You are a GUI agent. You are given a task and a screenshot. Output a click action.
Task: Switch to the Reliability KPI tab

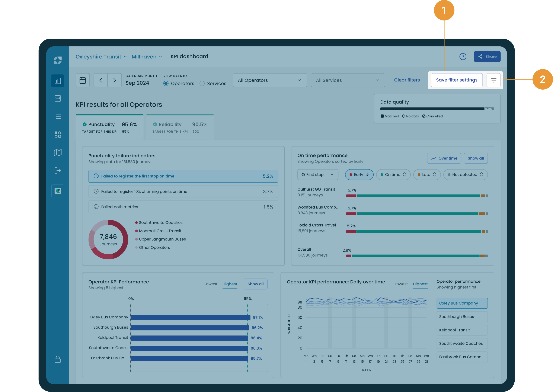[x=180, y=127]
